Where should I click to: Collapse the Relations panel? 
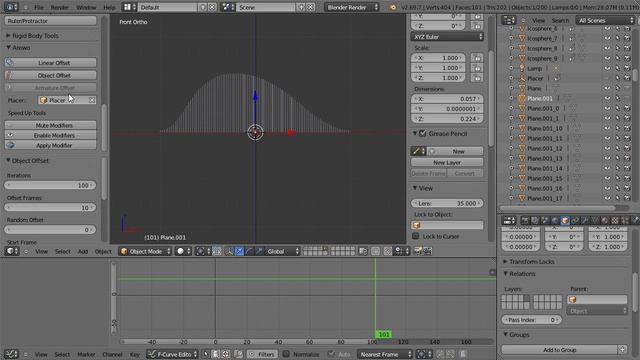(x=519, y=274)
